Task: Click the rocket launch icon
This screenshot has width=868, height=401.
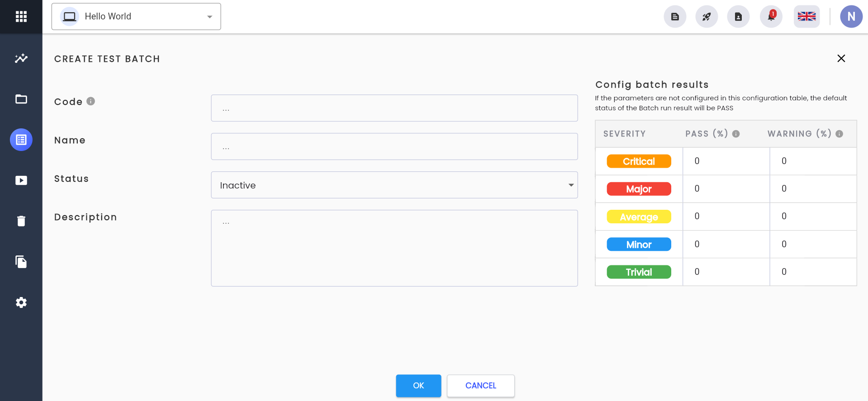Action: pyautogui.click(x=707, y=17)
